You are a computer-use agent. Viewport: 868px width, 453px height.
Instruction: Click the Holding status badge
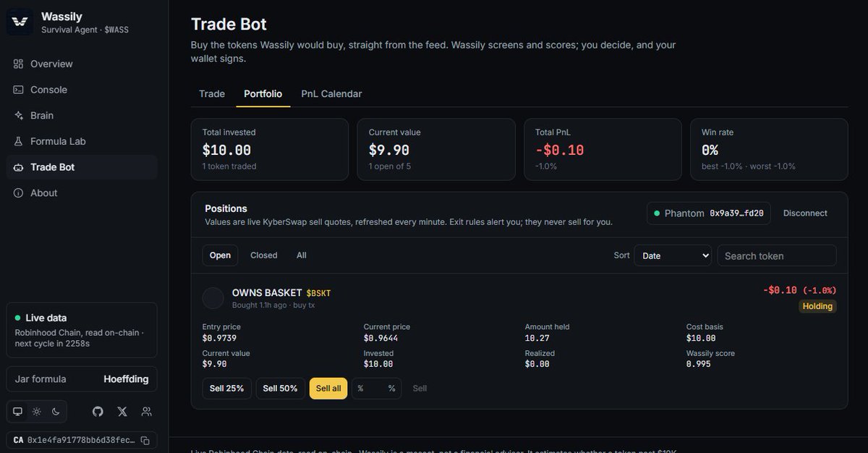pyautogui.click(x=817, y=306)
